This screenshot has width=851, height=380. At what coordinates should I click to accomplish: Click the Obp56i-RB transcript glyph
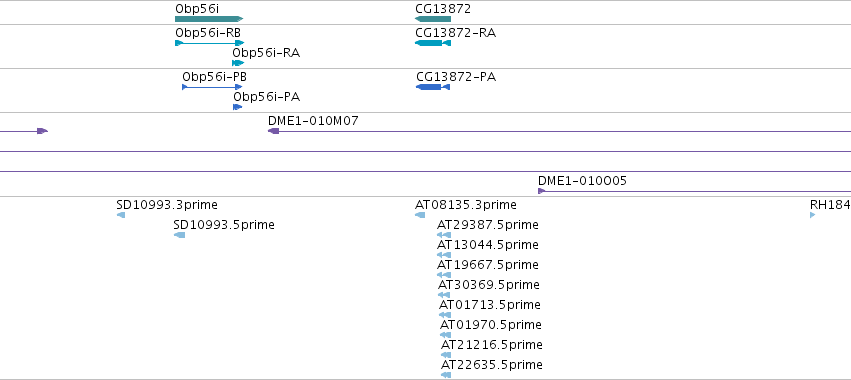[x=209, y=43]
